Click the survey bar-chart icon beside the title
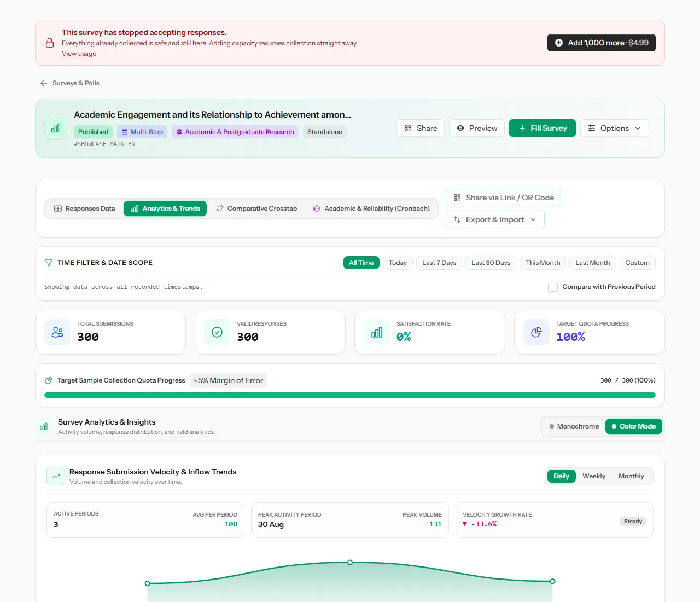The height and width of the screenshot is (602, 700). (x=56, y=129)
